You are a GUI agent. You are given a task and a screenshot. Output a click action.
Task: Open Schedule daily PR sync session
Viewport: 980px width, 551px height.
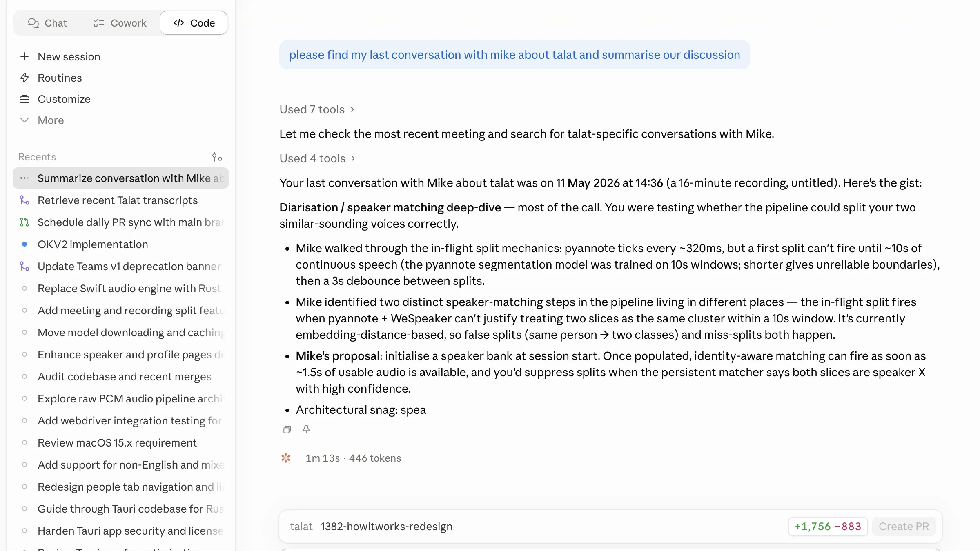pos(121,222)
